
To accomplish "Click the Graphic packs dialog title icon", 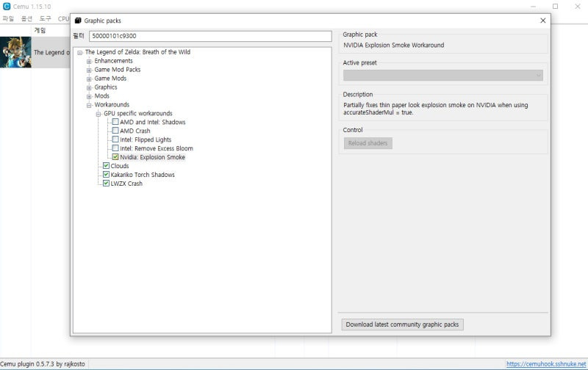I will tap(78, 21).
